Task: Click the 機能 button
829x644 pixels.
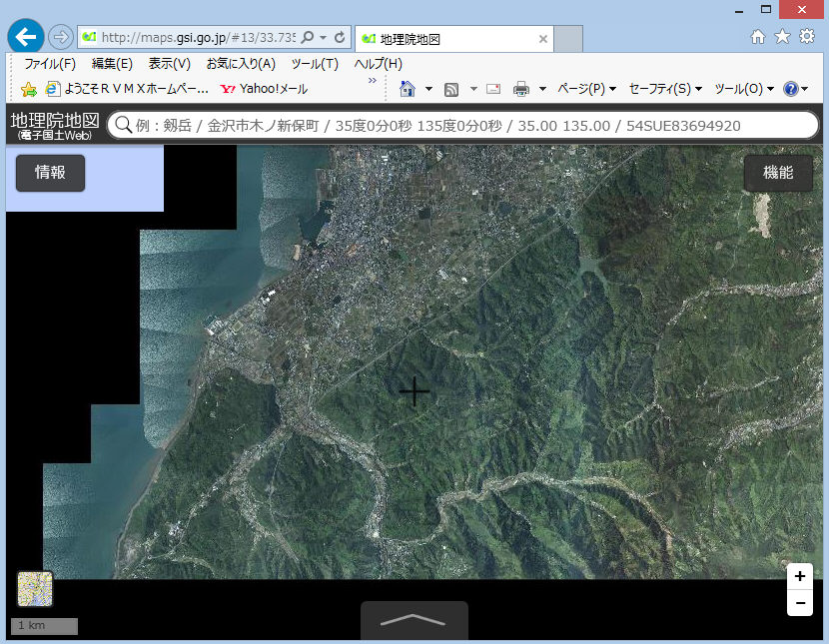Action: (x=778, y=173)
